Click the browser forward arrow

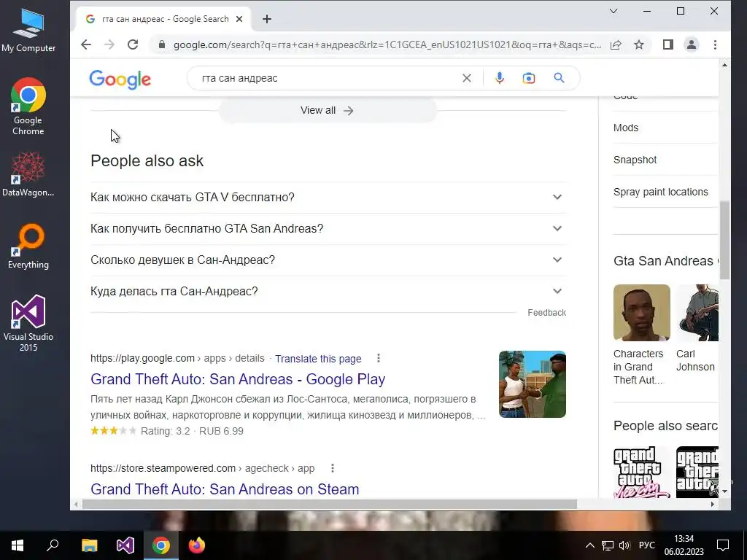(109, 44)
